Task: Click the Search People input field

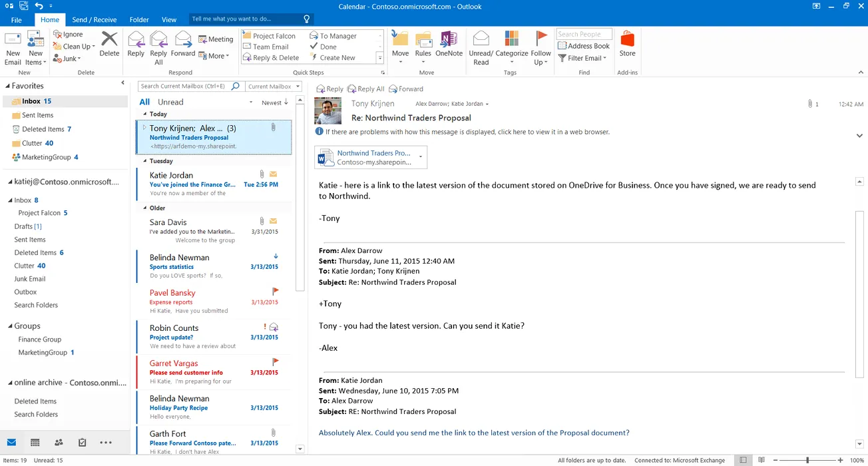Action: pos(583,34)
